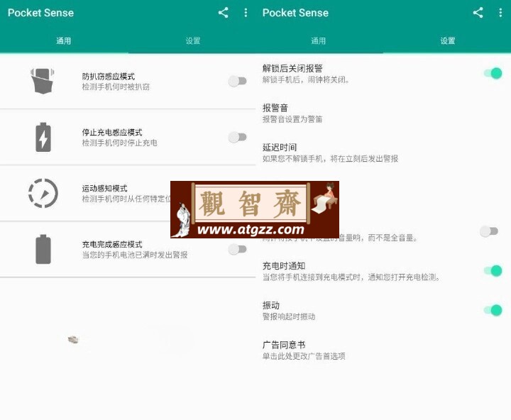Switch to 设置 tab in left screen
The width and height of the screenshot is (511, 420).
192,40
